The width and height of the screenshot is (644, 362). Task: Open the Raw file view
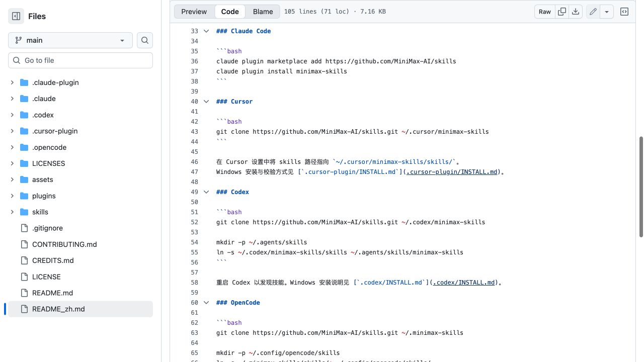pos(545,12)
